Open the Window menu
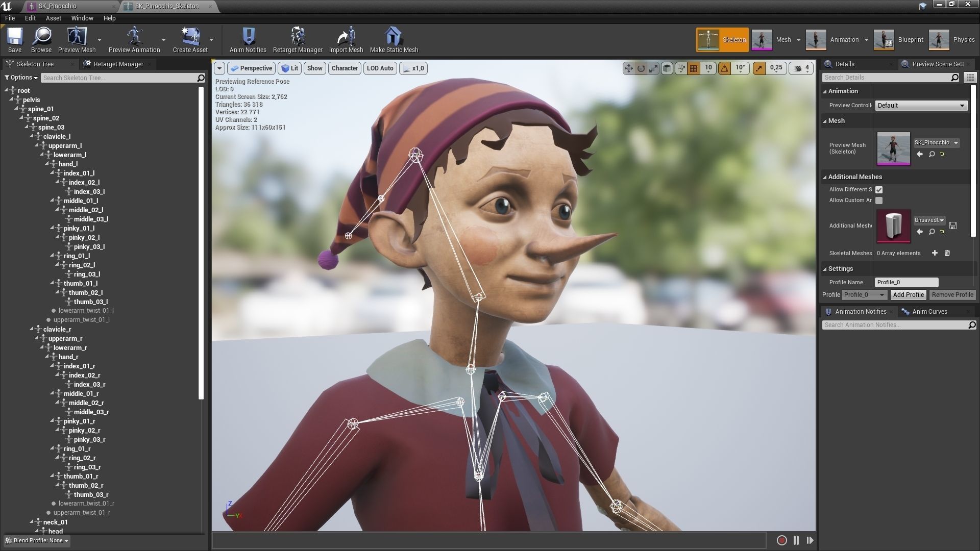This screenshot has width=980, height=551. click(82, 18)
